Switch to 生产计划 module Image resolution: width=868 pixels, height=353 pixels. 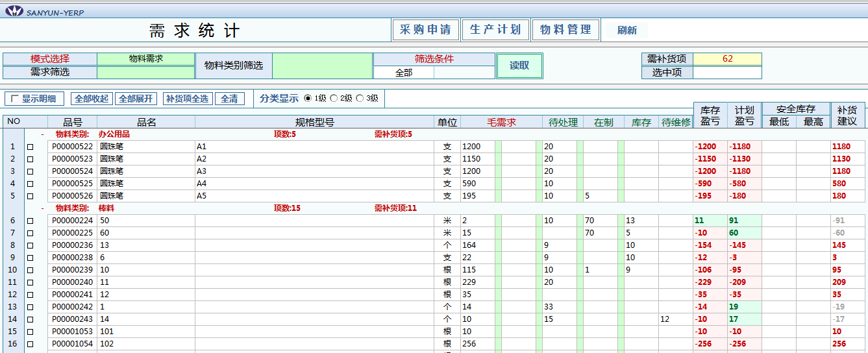click(x=495, y=30)
